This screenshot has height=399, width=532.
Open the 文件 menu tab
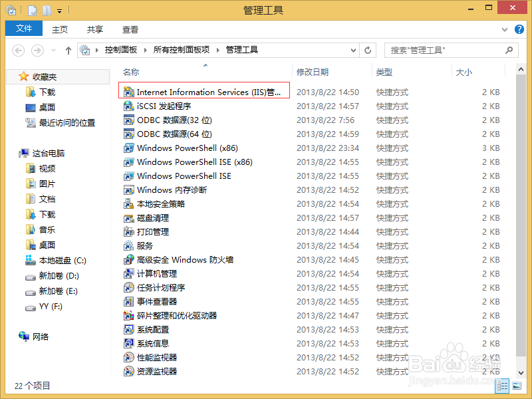24,29
